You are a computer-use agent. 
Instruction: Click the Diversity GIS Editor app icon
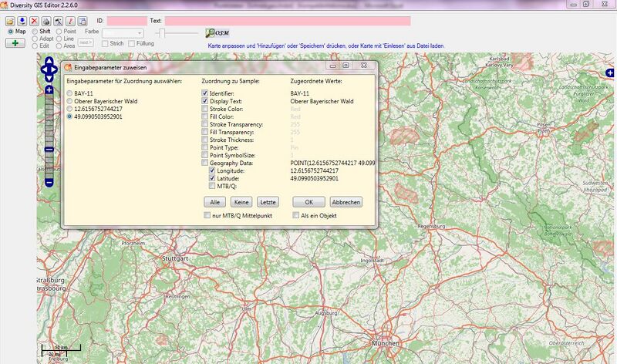point(4,5)
